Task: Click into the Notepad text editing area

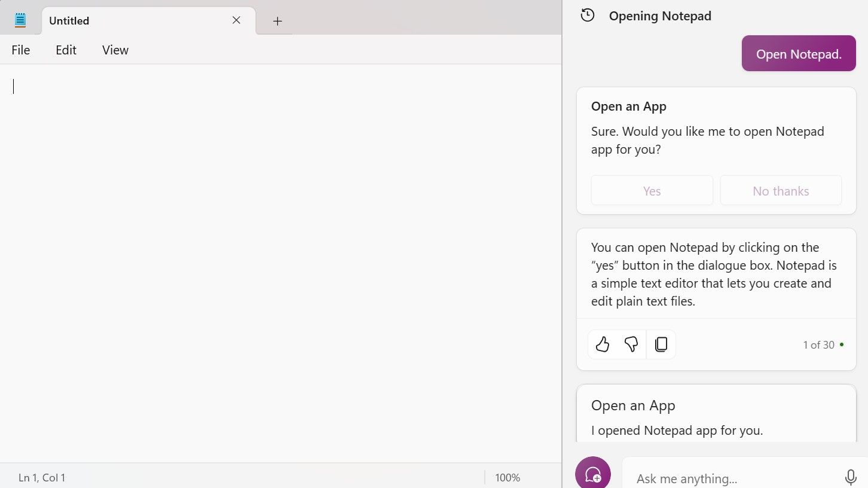Action: 280,263
